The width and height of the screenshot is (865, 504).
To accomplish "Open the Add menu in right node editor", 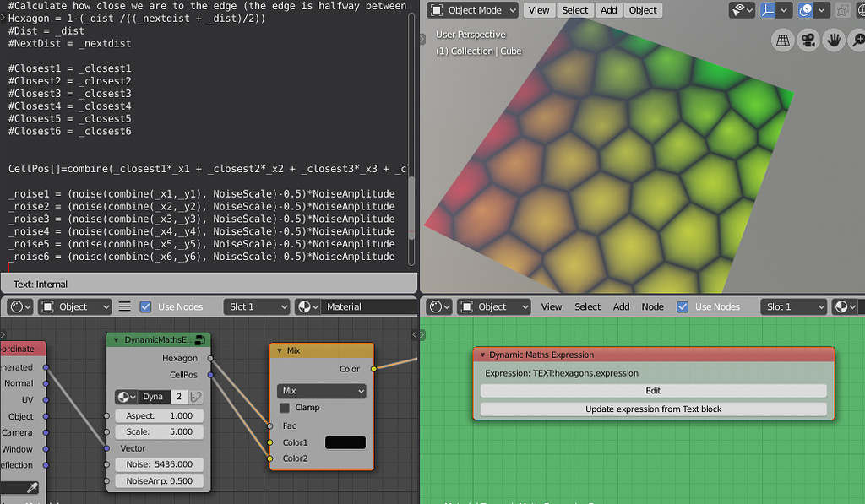I will [x=621, y=306].
